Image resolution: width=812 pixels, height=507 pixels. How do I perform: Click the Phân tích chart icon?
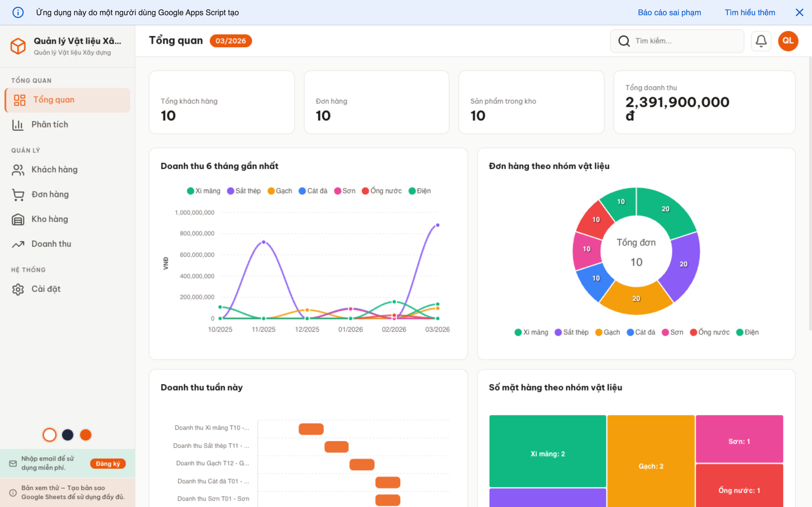tap(18, 125)
